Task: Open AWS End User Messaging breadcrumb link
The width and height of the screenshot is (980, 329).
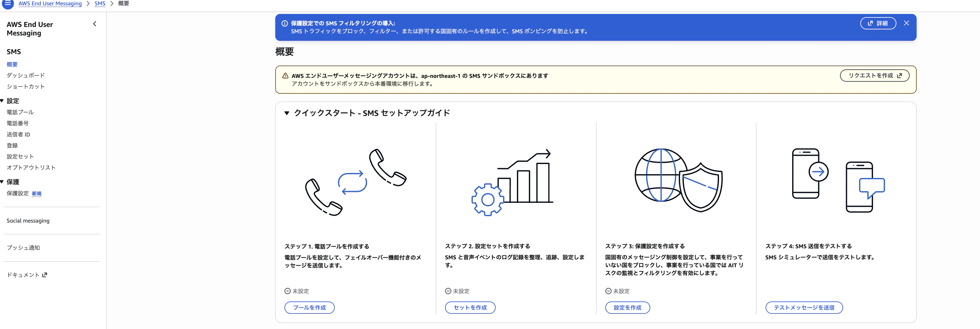Action: [50, 3]
